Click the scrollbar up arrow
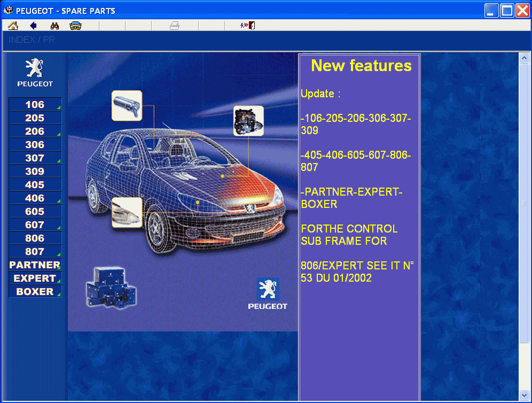Image resolution: width=532 pixels, height=403 pixels. pos(524,58)
